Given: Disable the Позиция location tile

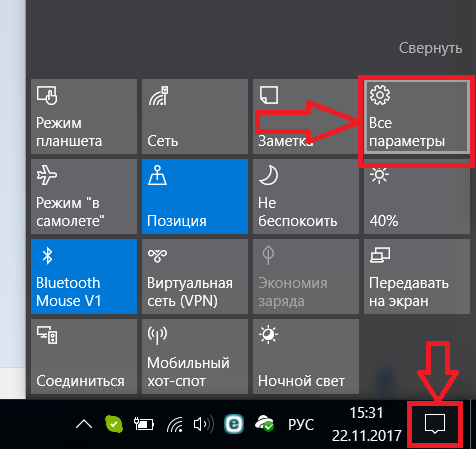Looking at the screenshot, I should coord(195,196).
